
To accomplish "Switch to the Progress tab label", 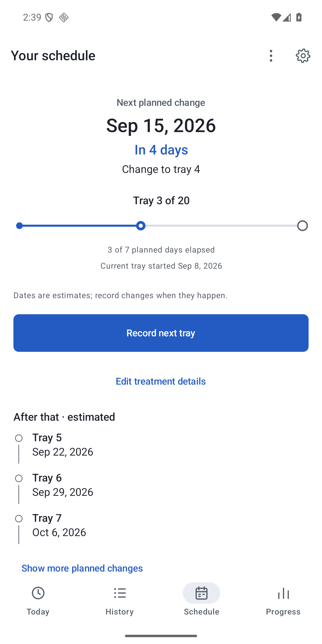I will point(283,612).
